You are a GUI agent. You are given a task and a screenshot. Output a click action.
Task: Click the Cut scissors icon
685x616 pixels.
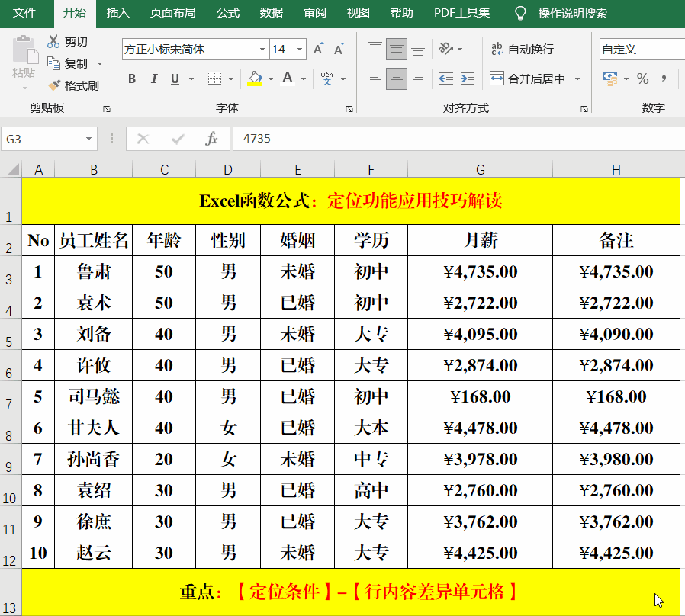(53, 41)
